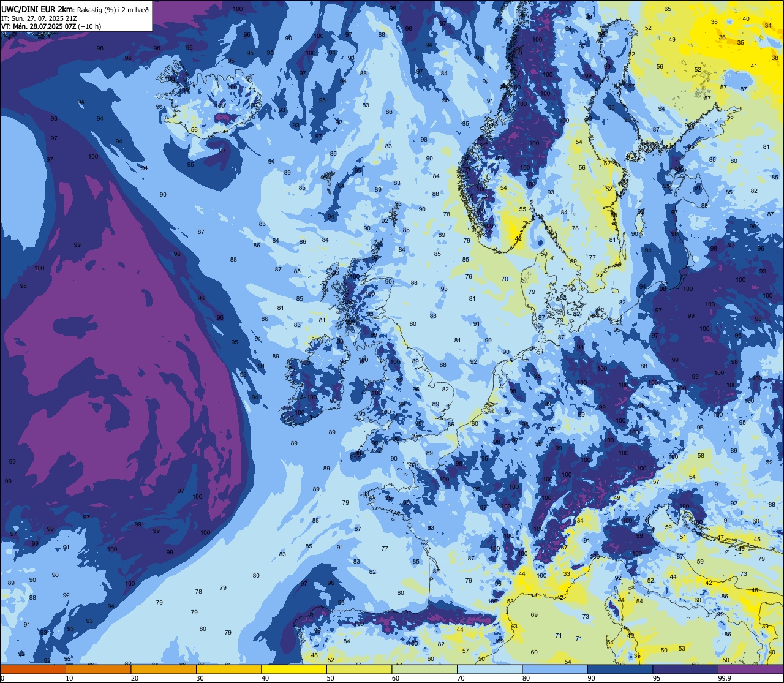Click the "20" tick label under color bar
This screenshot has height=683, width=784.
pos(135,678)
